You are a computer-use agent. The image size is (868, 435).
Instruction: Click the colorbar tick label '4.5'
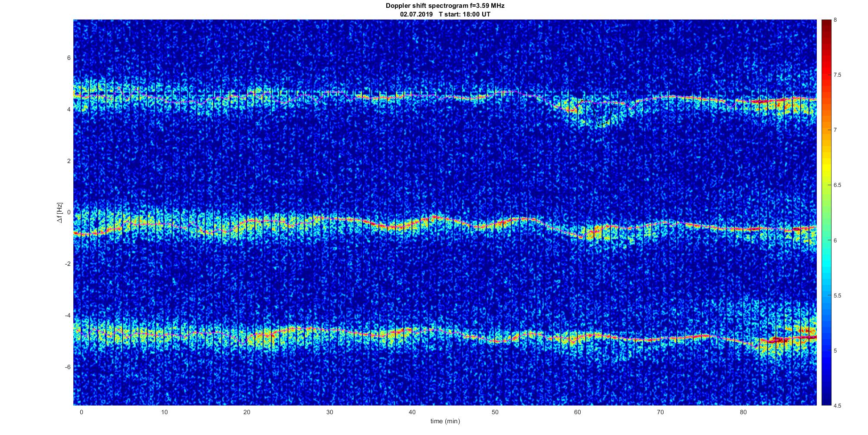837,406
